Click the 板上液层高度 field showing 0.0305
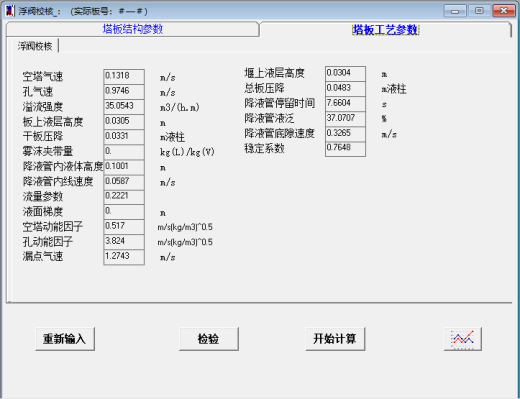This screenshot has width=520, height=399. 124,122
